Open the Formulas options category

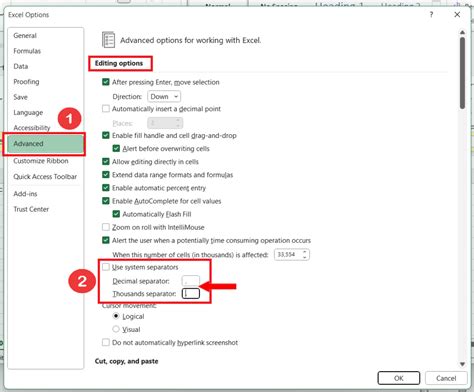point(27,51)
